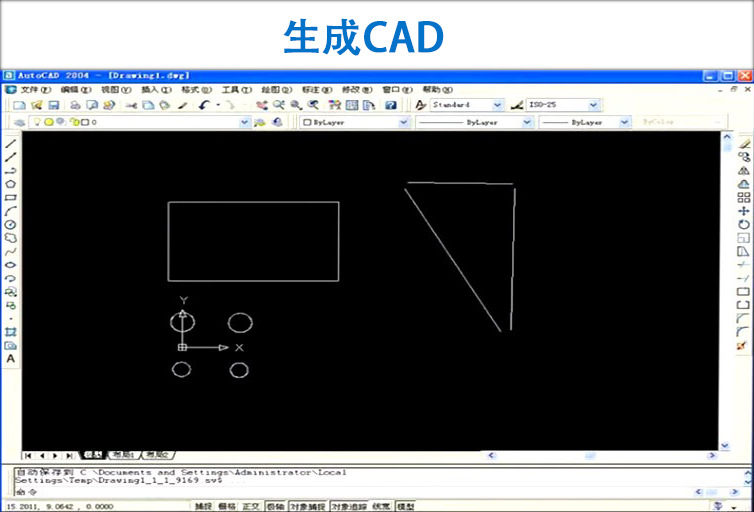Select the Spline tool

point(11,251)
